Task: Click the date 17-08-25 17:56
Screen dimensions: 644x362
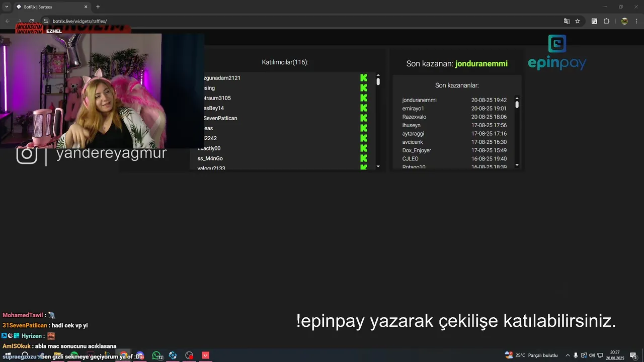Action: pyautogui.click(x=489, y=125)
